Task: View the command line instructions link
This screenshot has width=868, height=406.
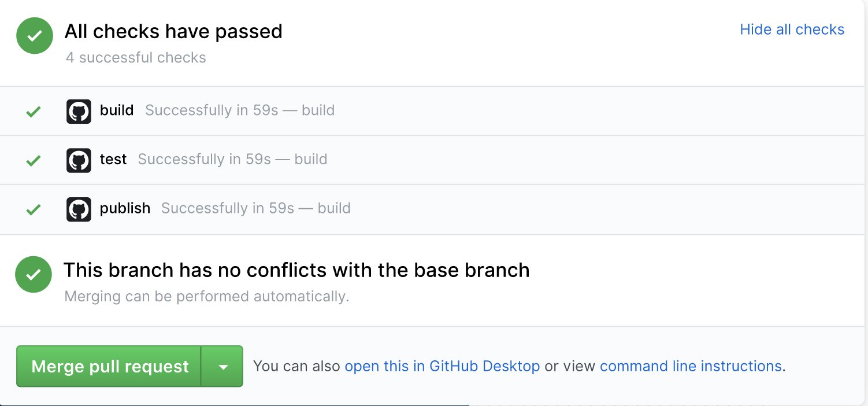Action: coord(691,366)
